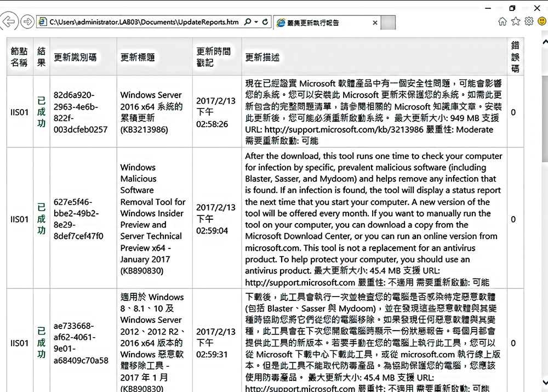Open the Tools gear menu
Screen dimensions: 548x392
(529, 22)
